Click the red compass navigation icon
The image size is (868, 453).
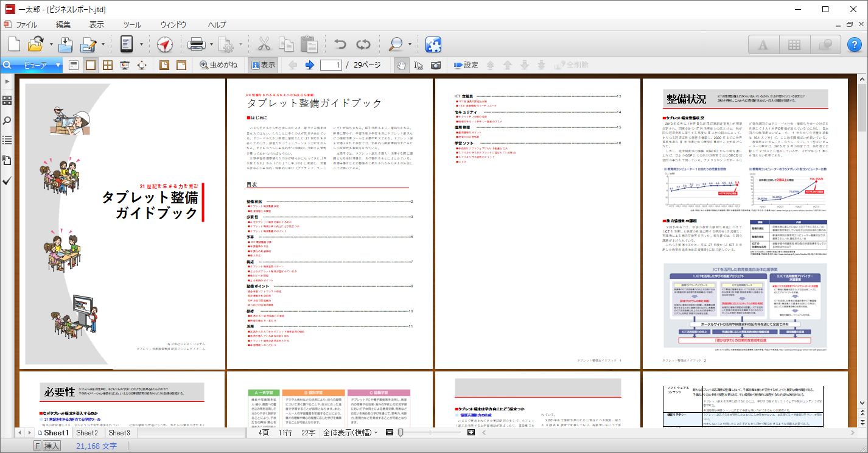[165, 44]
